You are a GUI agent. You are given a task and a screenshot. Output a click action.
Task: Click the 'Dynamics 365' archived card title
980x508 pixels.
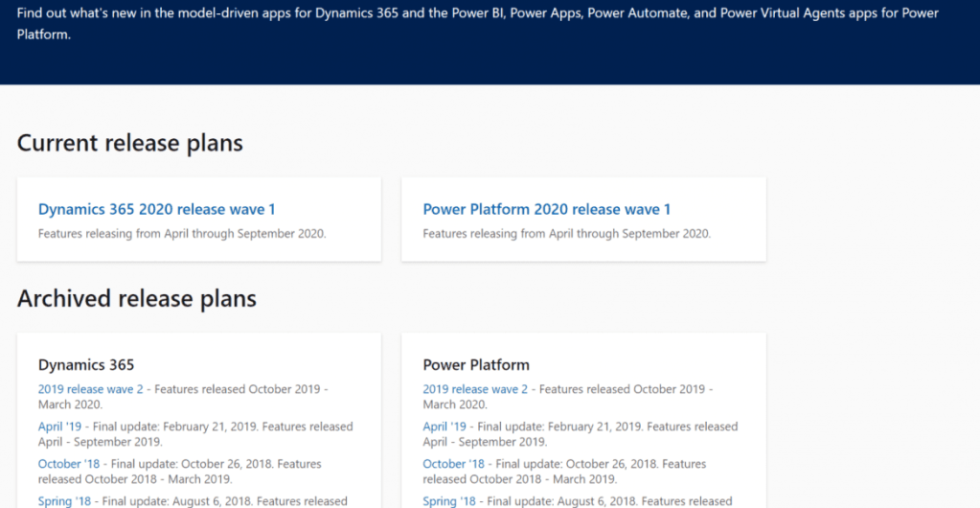click(x=86, y=364)
